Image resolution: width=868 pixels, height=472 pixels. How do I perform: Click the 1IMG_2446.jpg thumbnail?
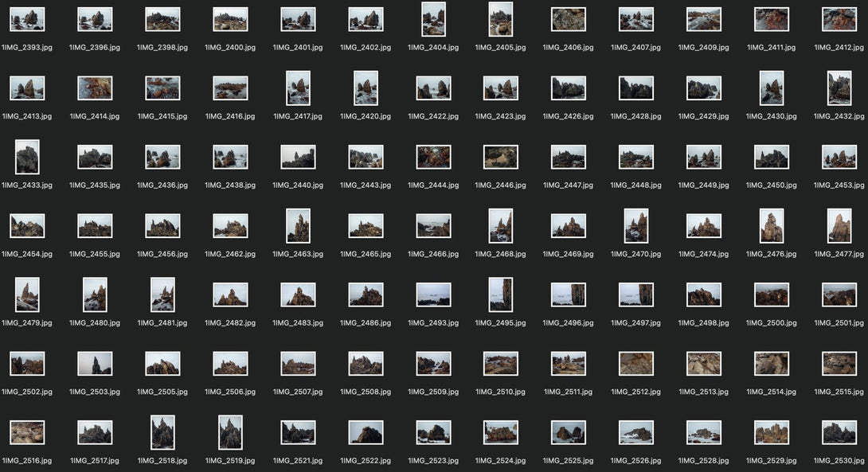click(x=501, y=157)
